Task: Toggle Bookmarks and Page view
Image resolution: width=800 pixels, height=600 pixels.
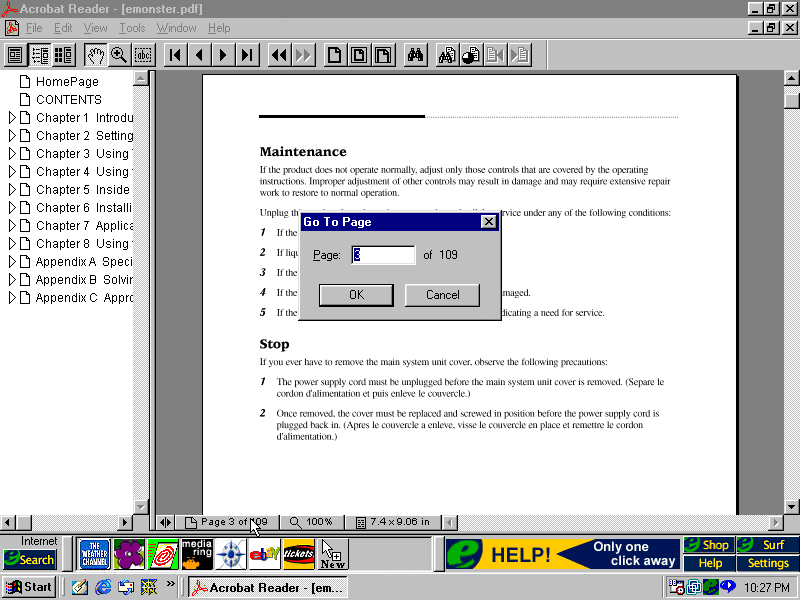Action: (39, 55)
